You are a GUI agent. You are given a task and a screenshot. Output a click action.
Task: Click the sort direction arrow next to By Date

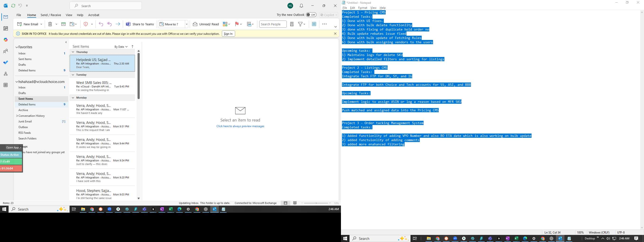133,47
